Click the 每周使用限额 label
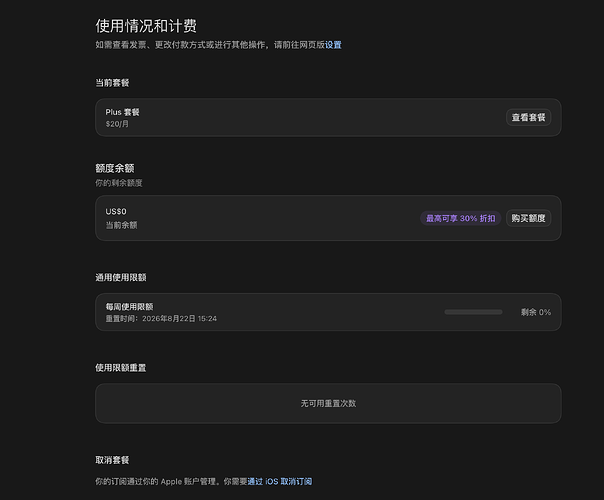The height and width of the screenshot is (500, 604). (x=129, y=307)
